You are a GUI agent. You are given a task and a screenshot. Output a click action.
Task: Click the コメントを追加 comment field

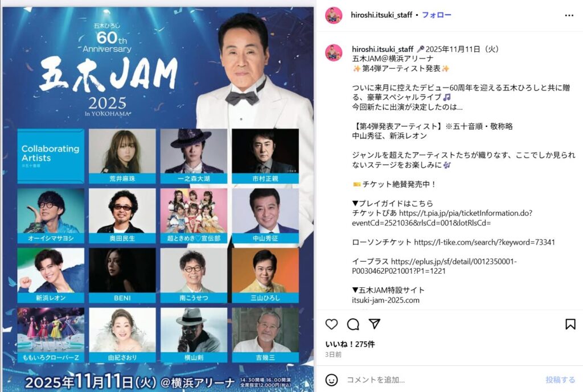442,379
